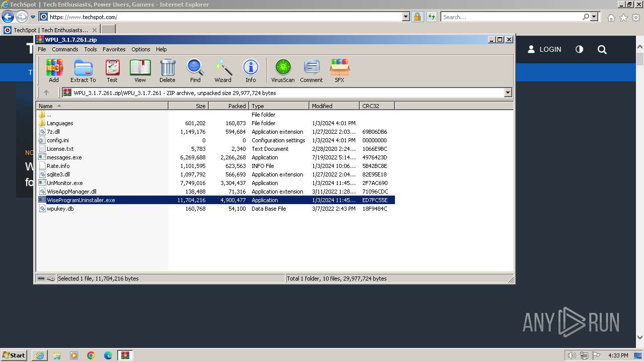Viewport: 644px width, 362px height.
Task: Open the View file tool
Action: [x=140, y=70]
